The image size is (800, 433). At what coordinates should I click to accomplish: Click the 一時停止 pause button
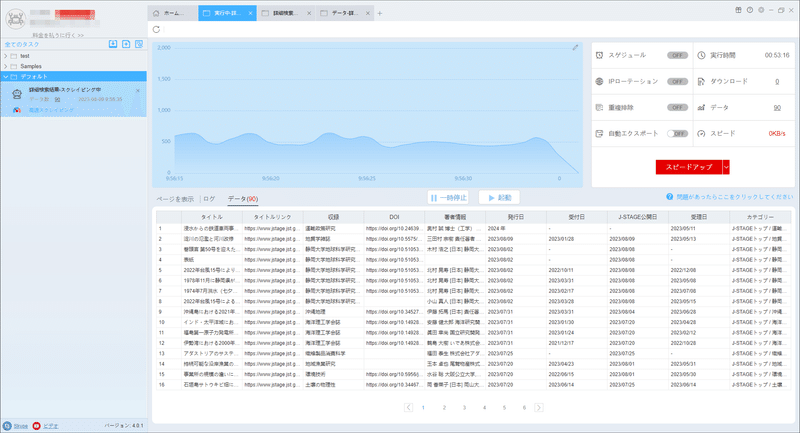[448, 198]
